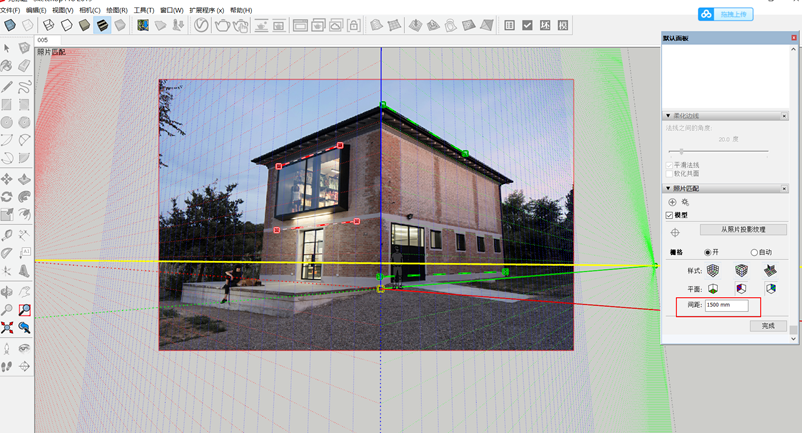802x433 pixels.
Task: Select Shaded With Textures face style
Action: pos(102,25)
